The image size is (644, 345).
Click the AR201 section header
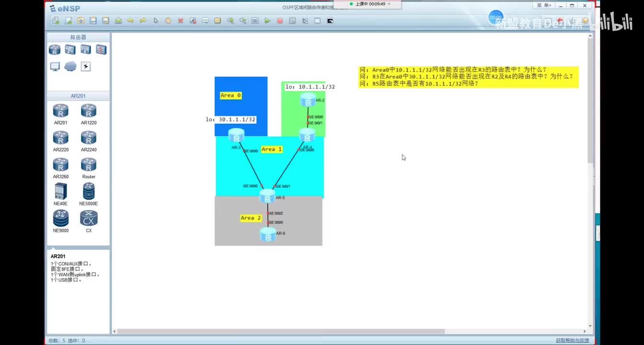[x=78, y=96]
